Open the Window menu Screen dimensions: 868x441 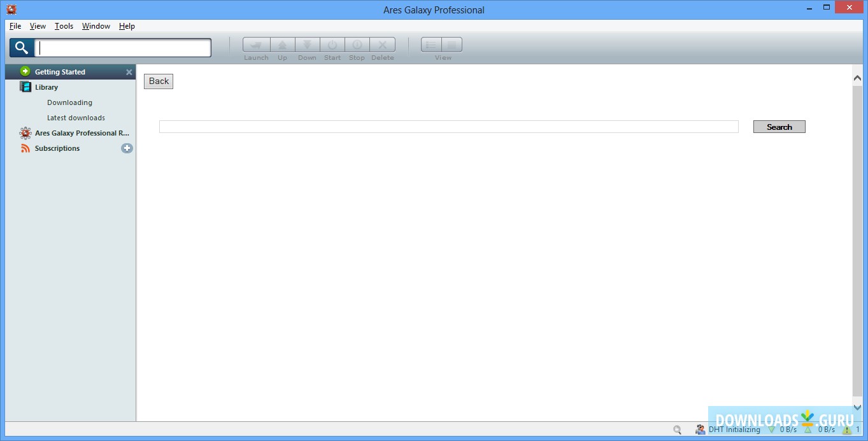click(x=96, y=26)
